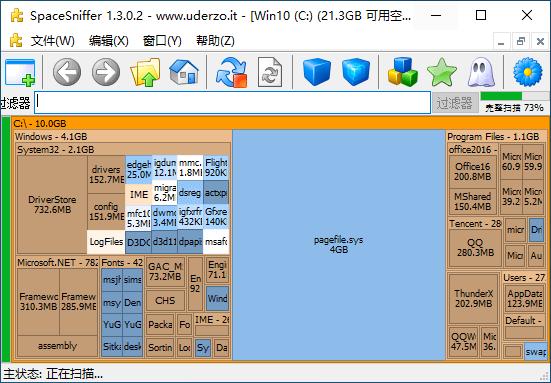Select the CHS folder block

165,301
